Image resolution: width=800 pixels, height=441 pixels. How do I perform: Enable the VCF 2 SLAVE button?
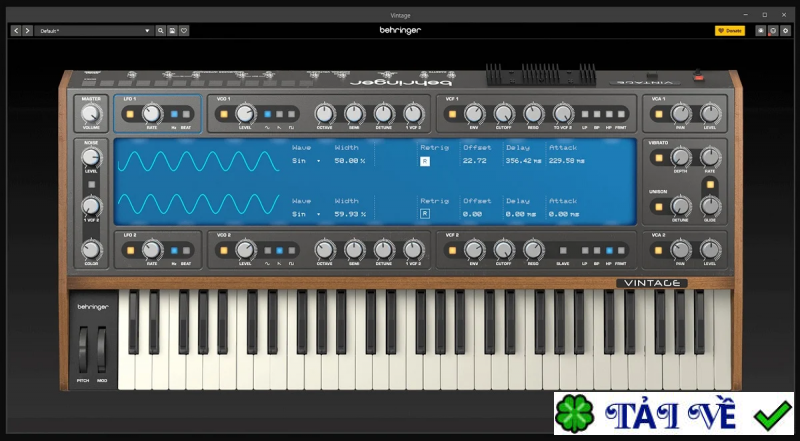pyautogui.click(x=563, y=251)
